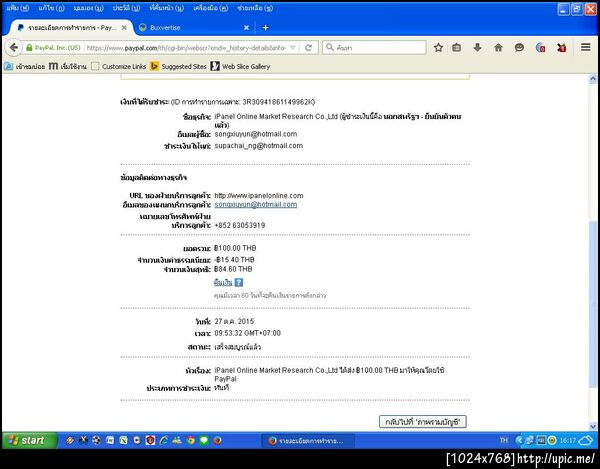
Task: Launch Firefox from the quick launch bar
Action: pyautogui.click(x=217, y=440)
